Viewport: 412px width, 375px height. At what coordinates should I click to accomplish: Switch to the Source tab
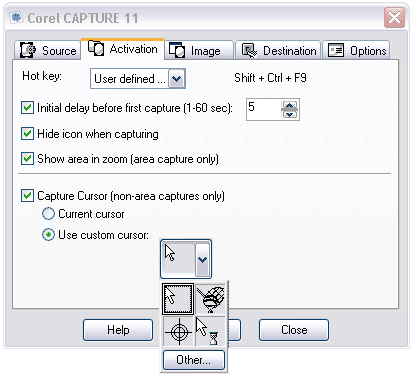tap(48, 51)
